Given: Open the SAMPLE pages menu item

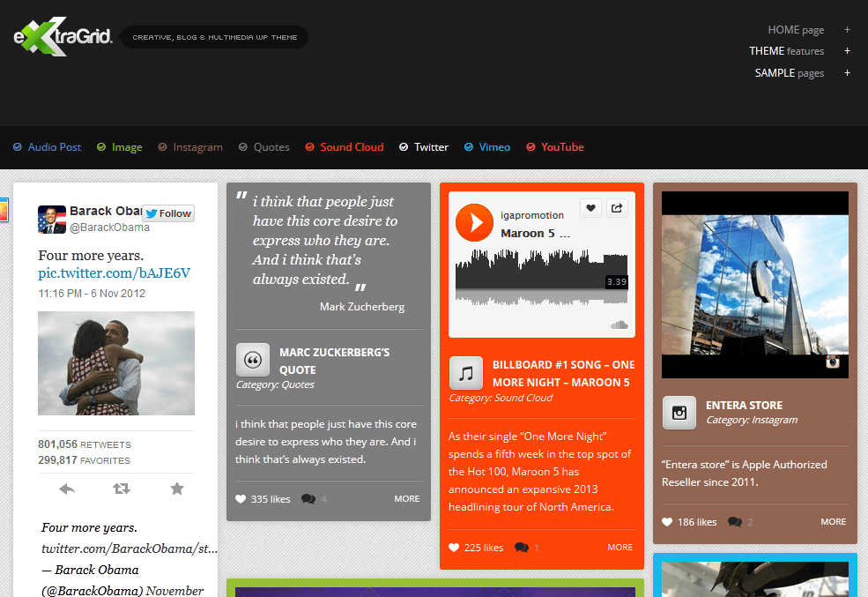Looking at the screenshot, I should click(790, 73).
